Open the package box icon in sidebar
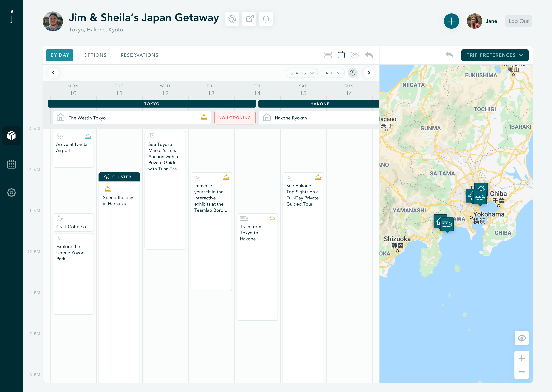Screen dimensions: 552x392 click(11, 135)
